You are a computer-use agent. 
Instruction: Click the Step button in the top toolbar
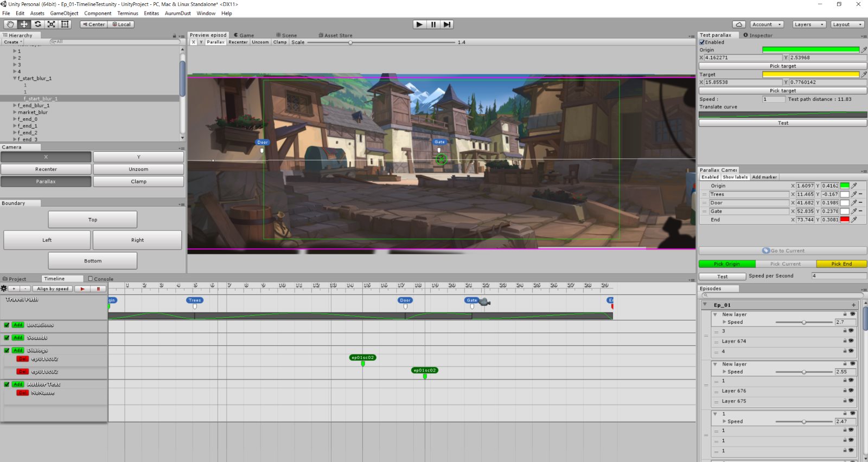446,24
